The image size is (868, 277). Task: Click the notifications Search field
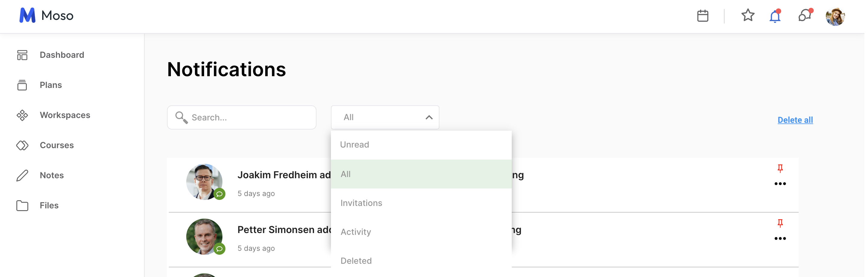241,117
